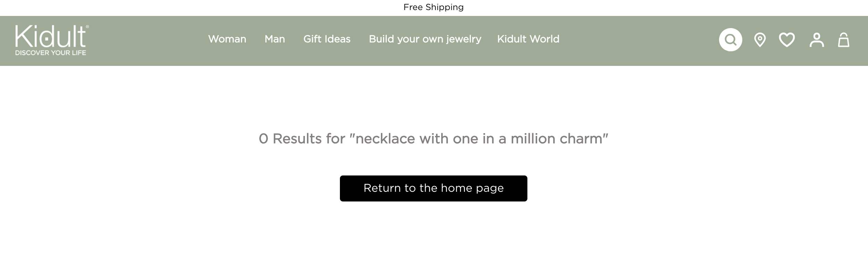The width and height of the screenshot is (868, 258).
Task: Click the store locator pin icon
Action: point(760,40)
